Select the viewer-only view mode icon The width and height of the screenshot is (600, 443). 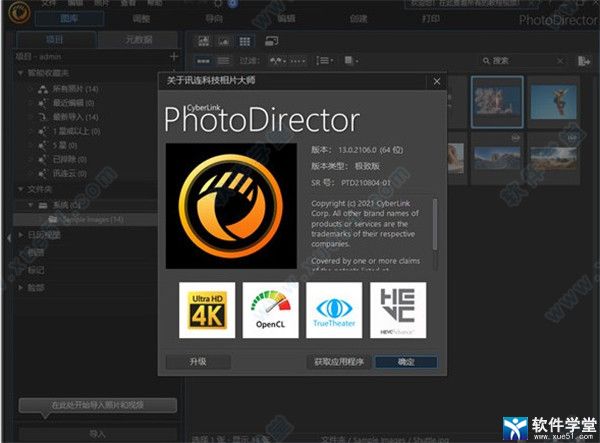(224, 41)
